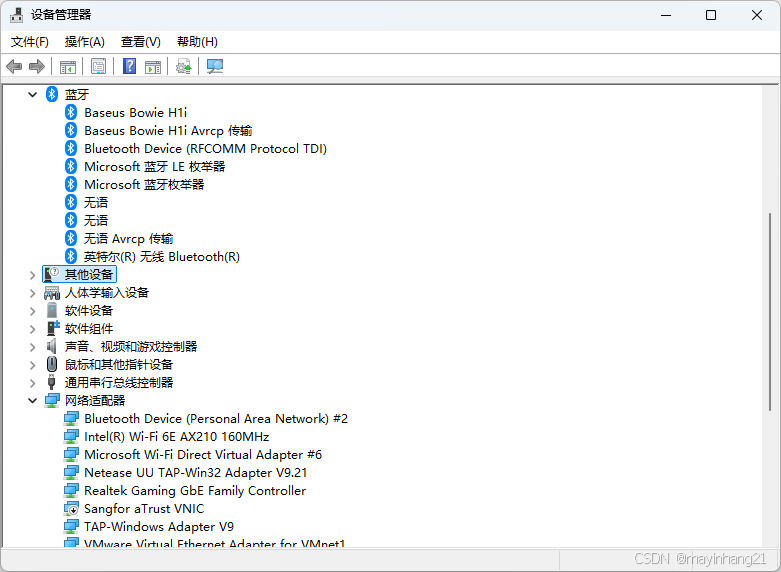781x572 pixels.
Task: Expand 鼠标和其他指针设备 category
Action: point(32,365)
